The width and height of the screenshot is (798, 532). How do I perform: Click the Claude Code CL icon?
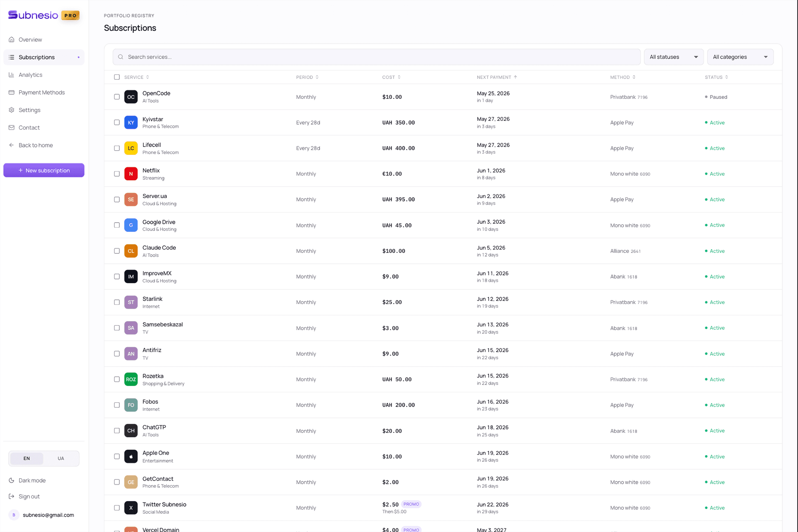tap(131, 251)
